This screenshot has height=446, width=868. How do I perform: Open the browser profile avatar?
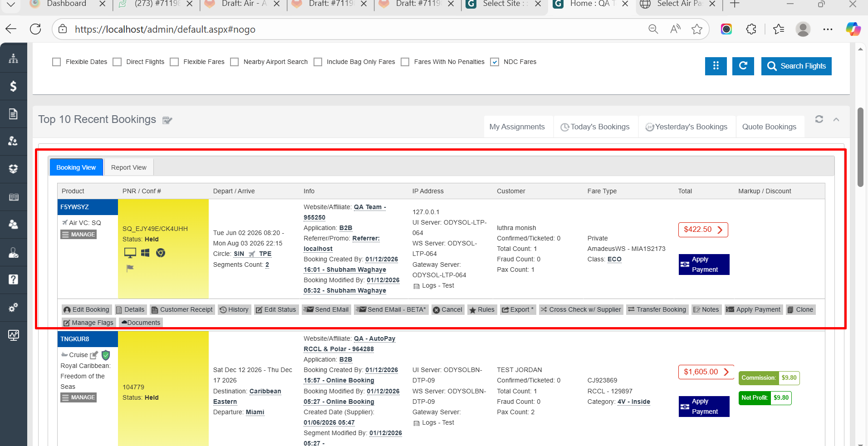803,29
